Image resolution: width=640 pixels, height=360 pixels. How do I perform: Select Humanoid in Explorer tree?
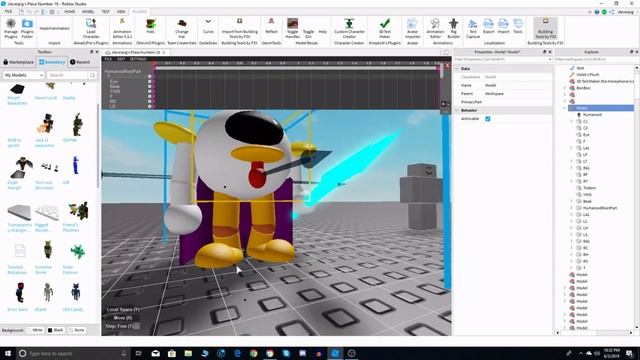coord(592,115)
